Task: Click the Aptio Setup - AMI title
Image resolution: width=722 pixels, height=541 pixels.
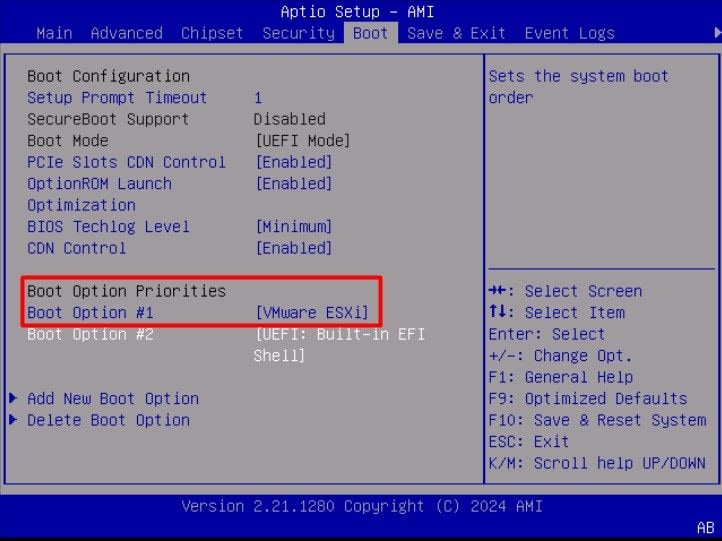Action: pyautogui.click(x=357, y=12)
